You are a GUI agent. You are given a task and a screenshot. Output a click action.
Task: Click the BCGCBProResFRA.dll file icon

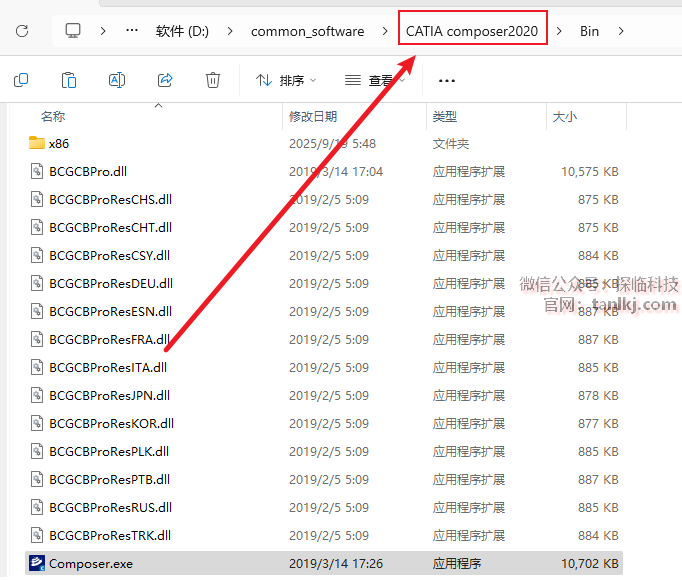pos(37,339)
